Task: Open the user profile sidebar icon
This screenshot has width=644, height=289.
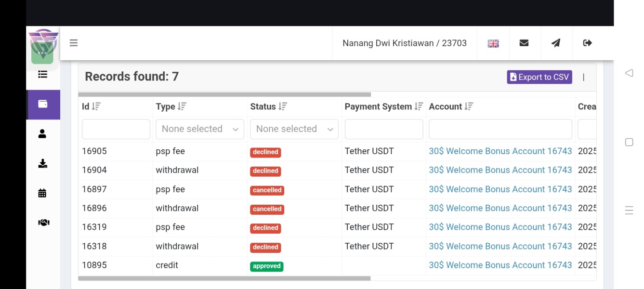Action: [42, 134]
